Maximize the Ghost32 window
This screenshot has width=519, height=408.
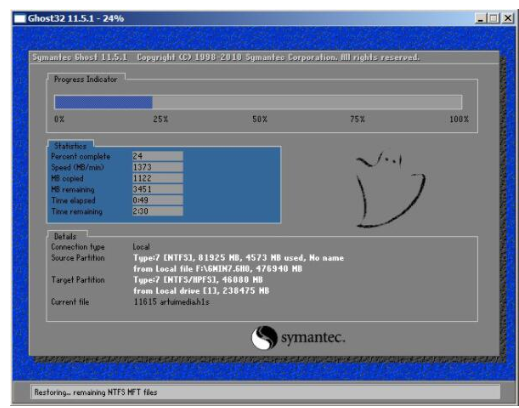(x=494, y=18)
